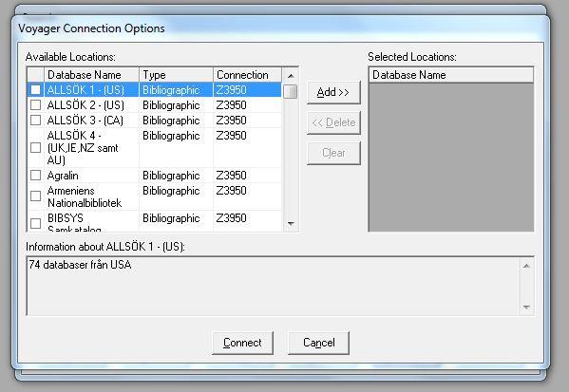Click the locations list scrollbar thumb
This screenshot has height=392, width=569.
coord(291,91)
